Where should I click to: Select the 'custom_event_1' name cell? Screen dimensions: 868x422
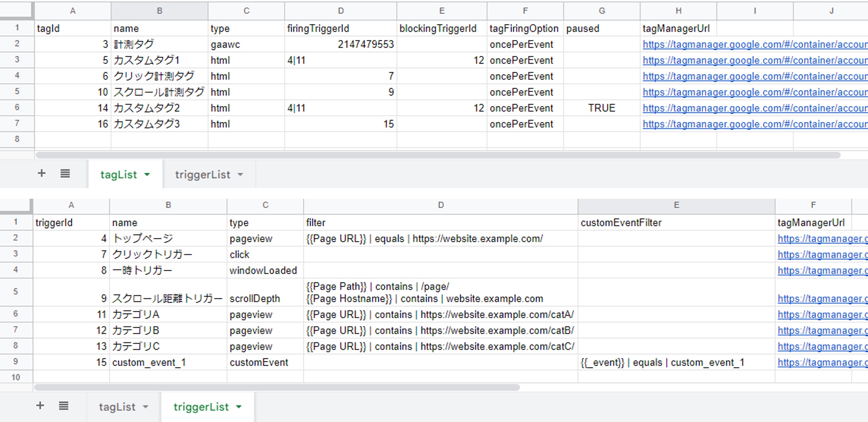point(168,362)
